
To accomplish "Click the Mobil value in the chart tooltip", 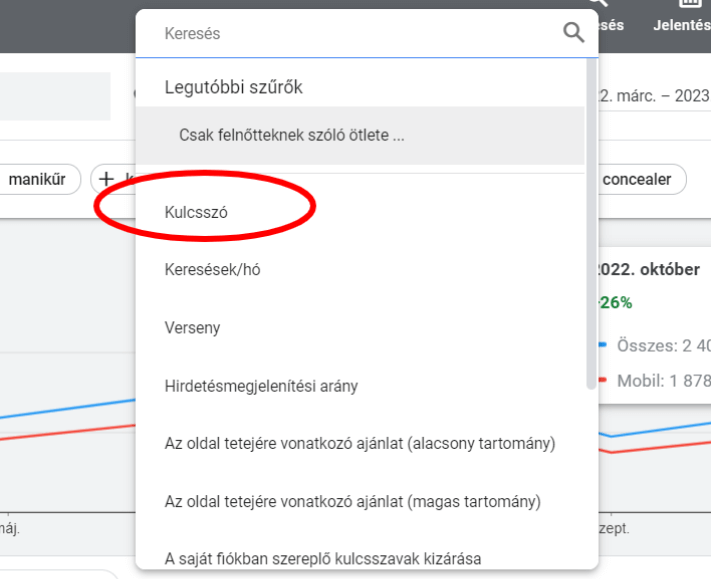I will coord(663,381).
